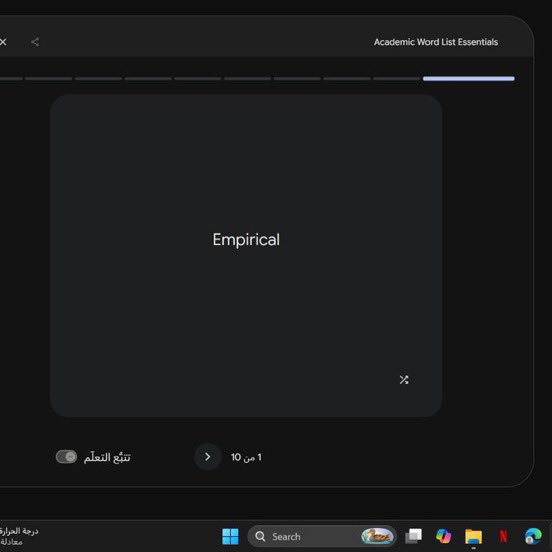This screenshot has height=552, width=552.
Task: Click the Academic Word List Essentials title
Action: point(436,42)
